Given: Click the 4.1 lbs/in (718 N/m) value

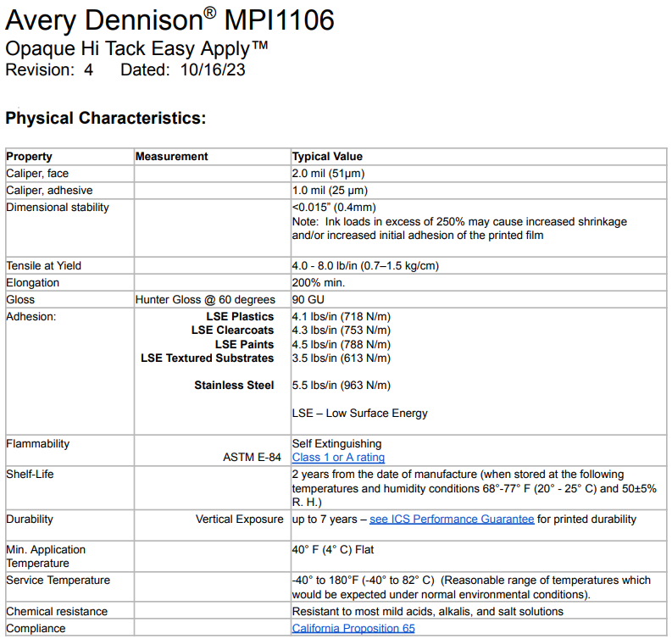Looking at the screenshot, I should [342, 317].
